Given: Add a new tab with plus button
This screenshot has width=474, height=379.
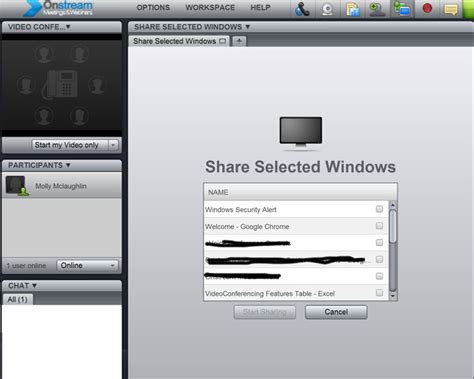Looking at the screenshot, I should coord(239,41).
